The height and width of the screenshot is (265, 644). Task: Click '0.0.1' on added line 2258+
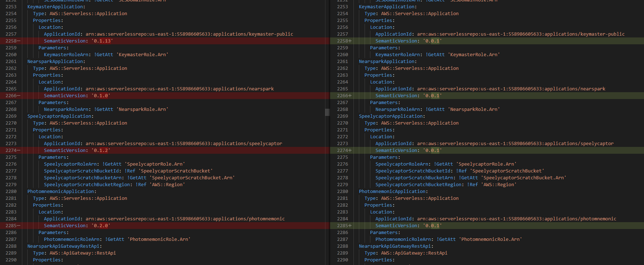432,41
